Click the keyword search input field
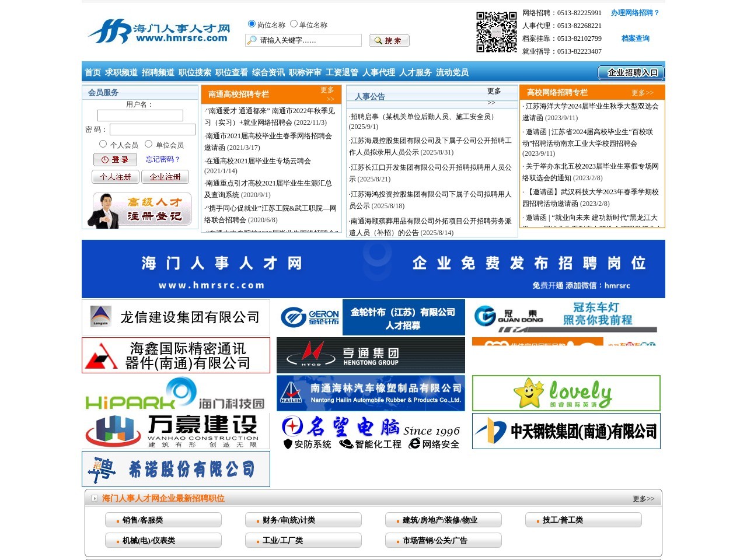The height and width of the screenshot is (560, 747). [x=303, y=40]
